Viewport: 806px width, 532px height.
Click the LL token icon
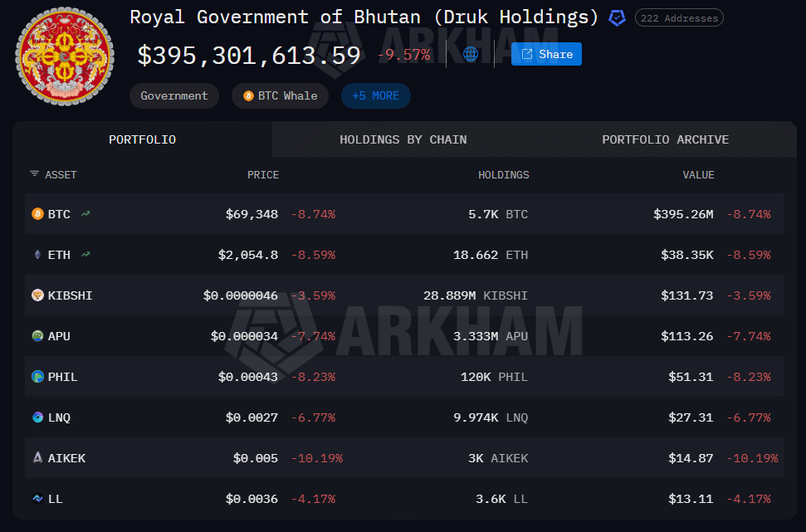coord(37,498)
